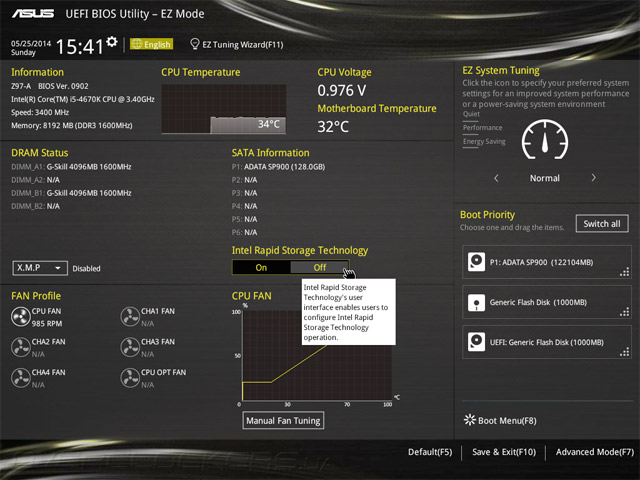Click the CPU Temperature graph showing 34°C

224,109
